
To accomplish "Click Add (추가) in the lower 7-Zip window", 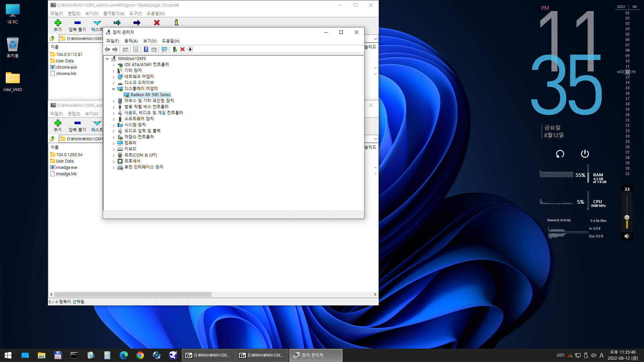I will (58, 125).
